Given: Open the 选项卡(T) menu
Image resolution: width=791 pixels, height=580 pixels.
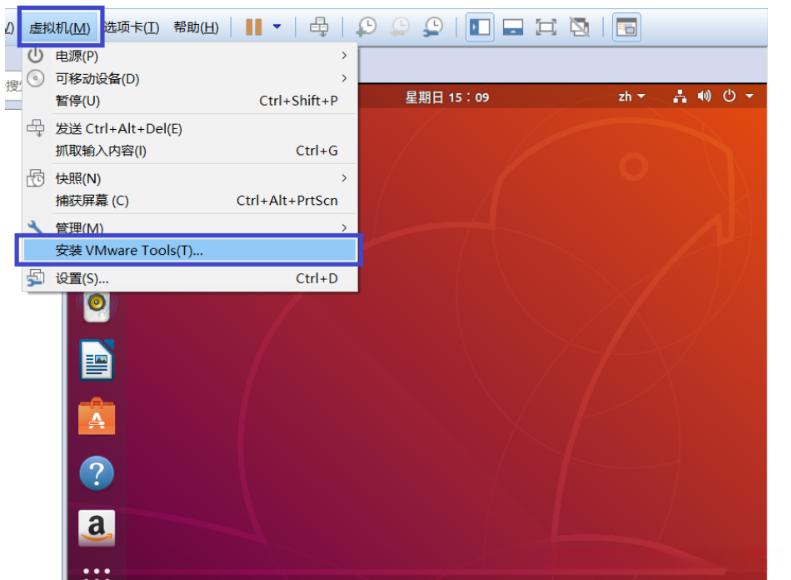Looking at the screenshot, I should click(131, 27).
